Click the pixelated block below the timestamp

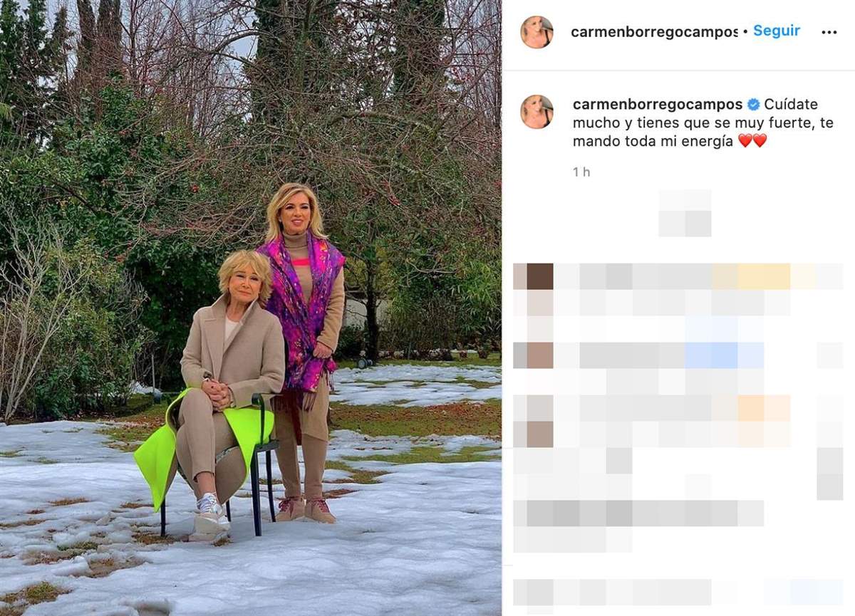[x=685, y=213]
